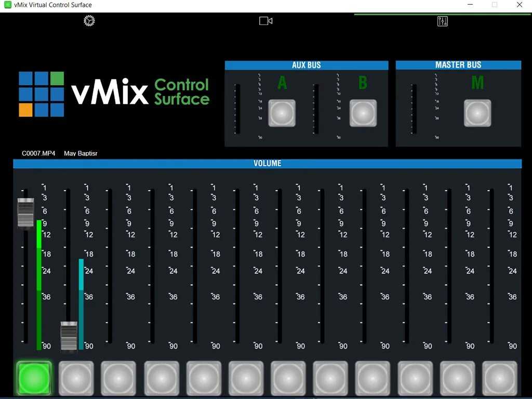Enable the channel 4 audio button
The width and height of the screenshot is (532, 399).
pos(162,378)
